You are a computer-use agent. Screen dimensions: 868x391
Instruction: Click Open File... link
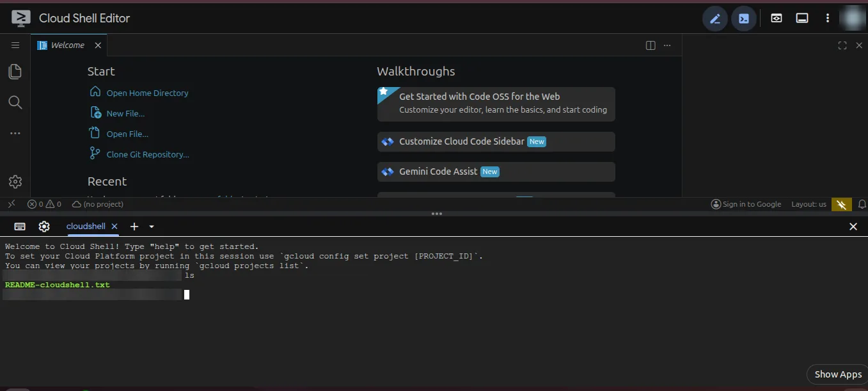click(128, 134)
